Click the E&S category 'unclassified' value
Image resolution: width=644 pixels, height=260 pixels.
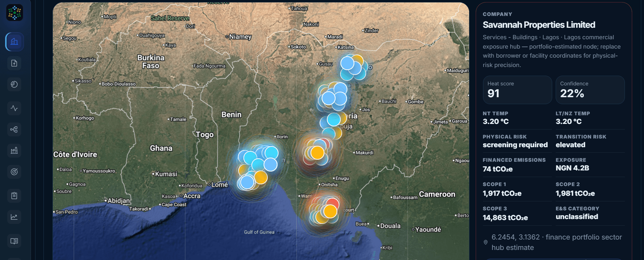click(x=577, y=217)
